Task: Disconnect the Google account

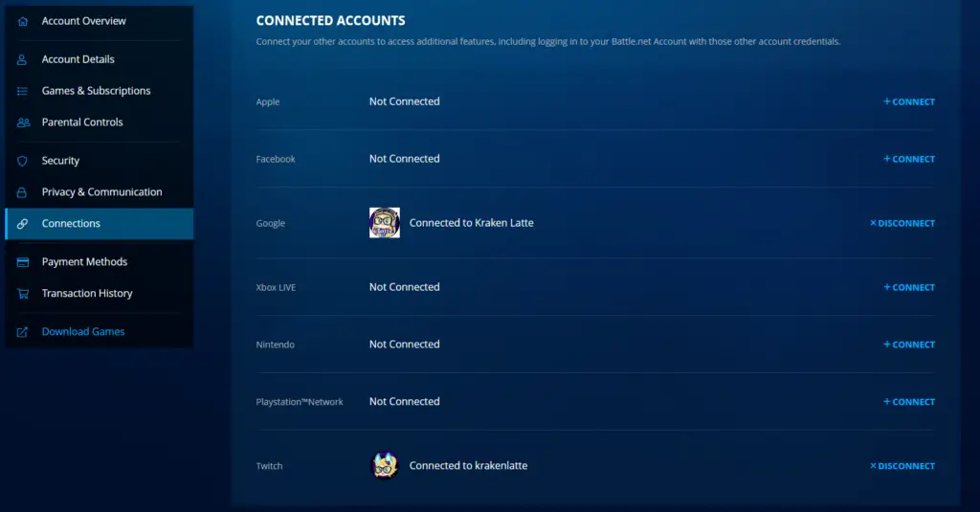Action: [902, 223]
